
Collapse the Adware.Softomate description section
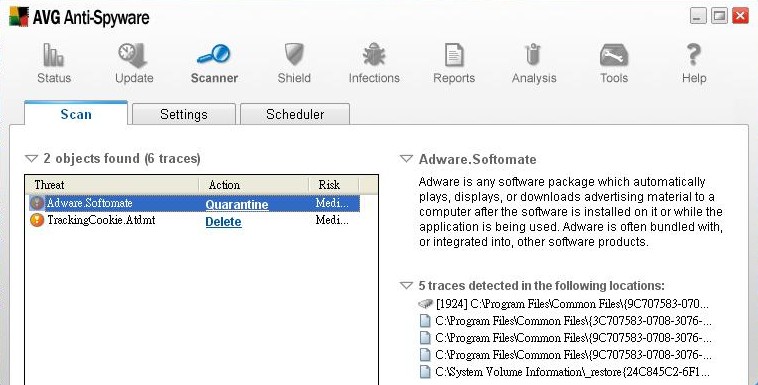point(406,159)
